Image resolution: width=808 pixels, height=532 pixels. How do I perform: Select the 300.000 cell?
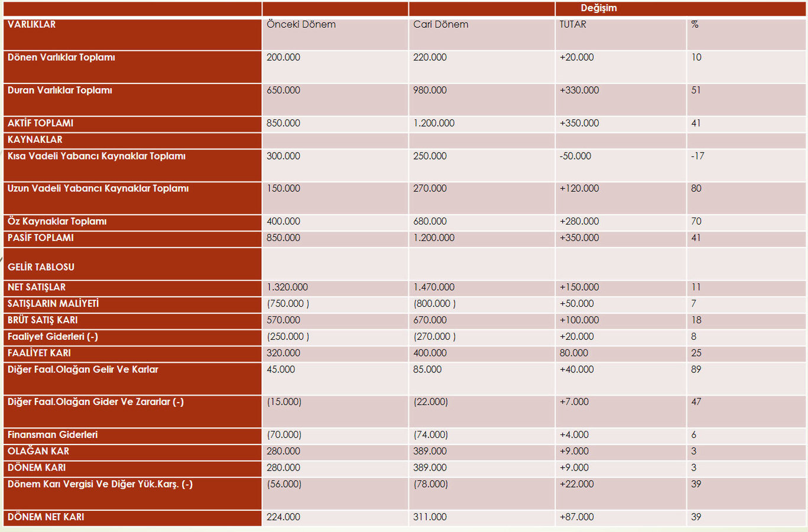point(283,156)
